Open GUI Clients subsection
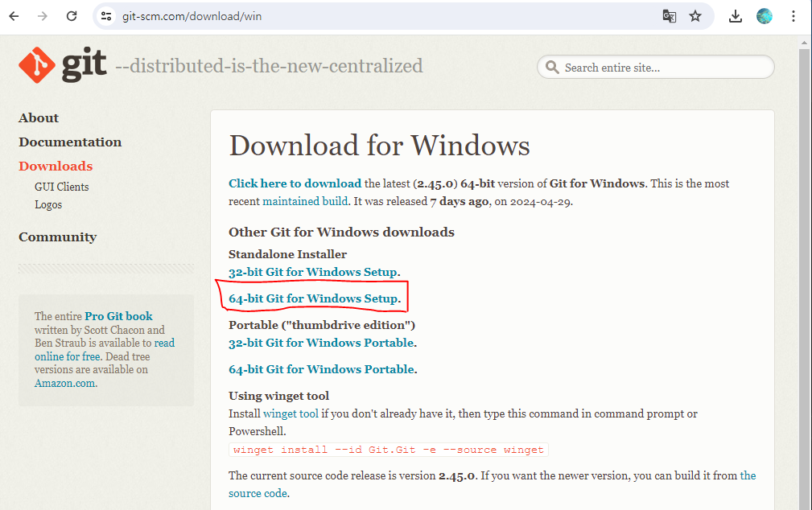This screenshot has width=812, height=510. pos(62,187)
